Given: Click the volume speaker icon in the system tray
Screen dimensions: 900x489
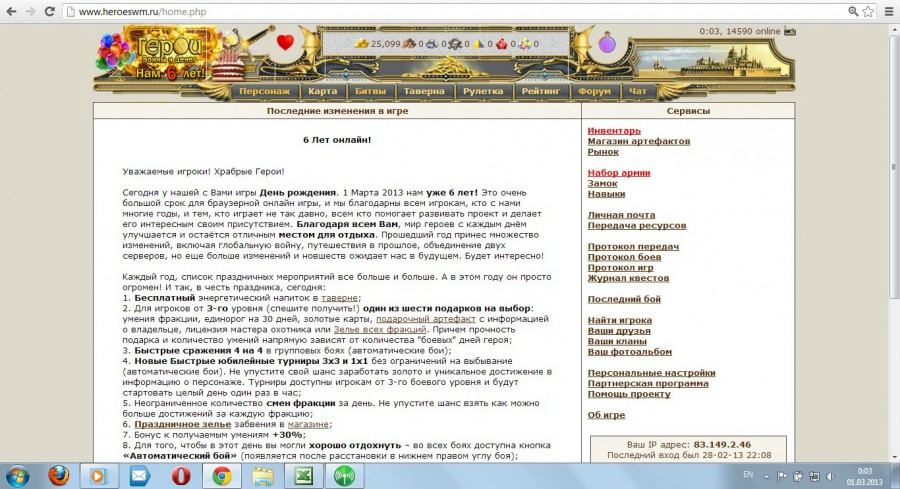Looking at the screenshot, I should (831, 476).
